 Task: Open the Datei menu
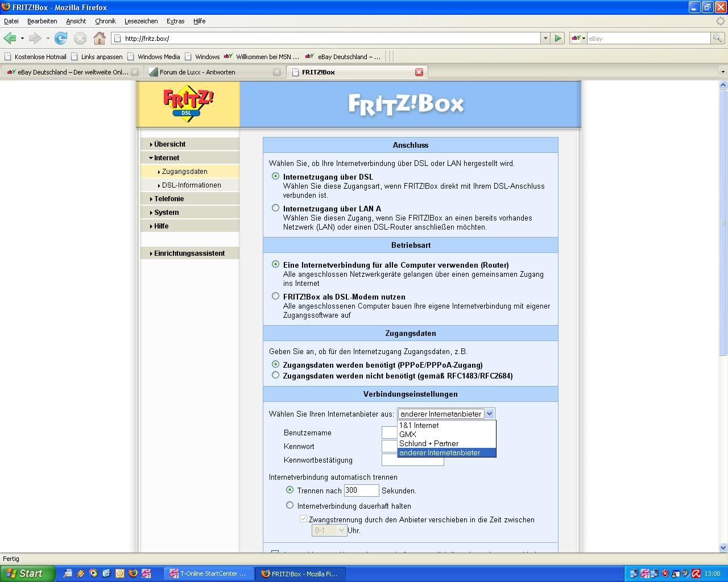(11, 21)
